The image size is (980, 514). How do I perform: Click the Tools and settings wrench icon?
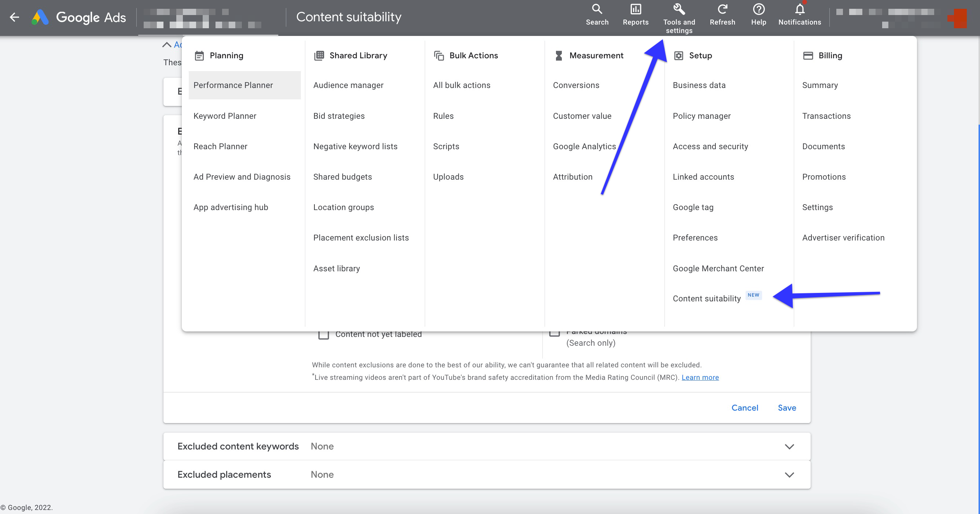679,9
